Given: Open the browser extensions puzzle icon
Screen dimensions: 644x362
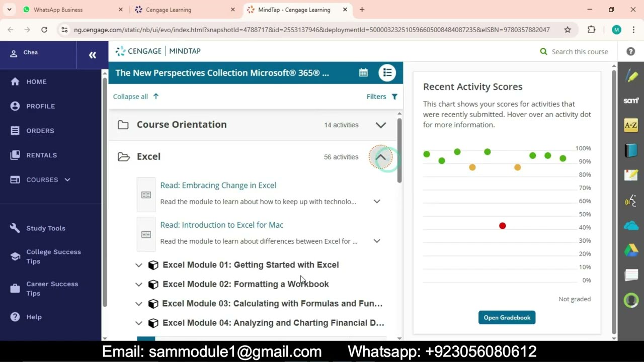Looking at the screenshot, I should [592, 30].
